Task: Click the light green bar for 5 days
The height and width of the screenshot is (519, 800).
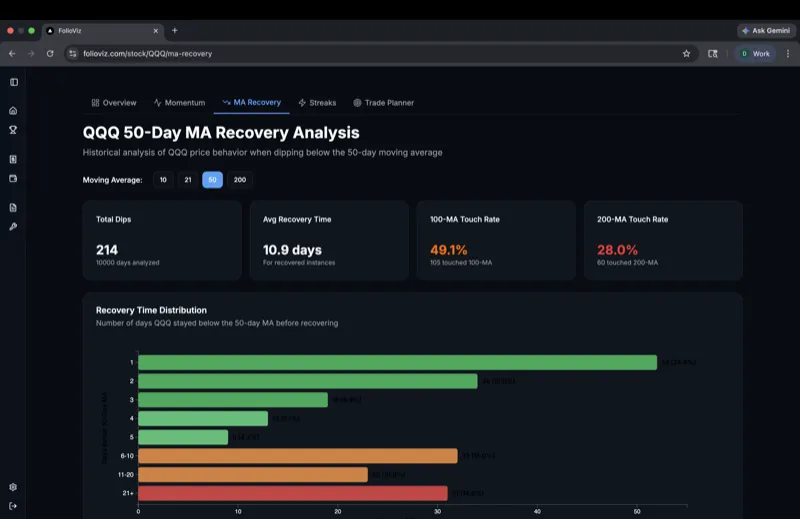Action: tap(183, 437)
